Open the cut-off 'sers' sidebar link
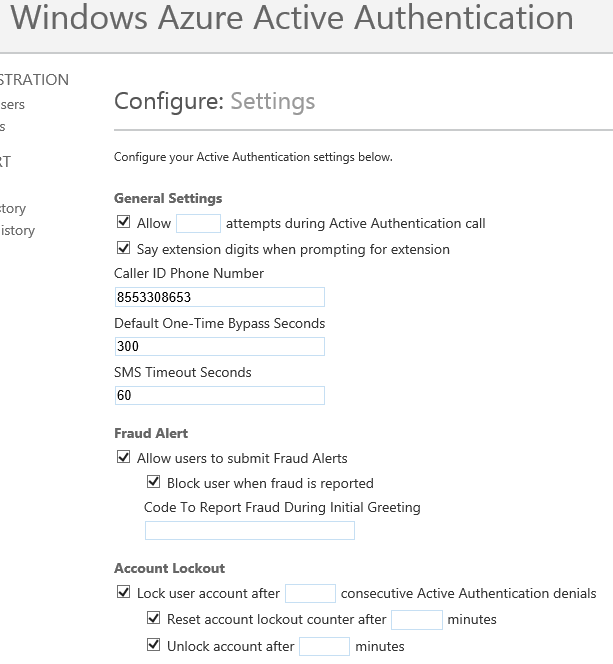Viewport: 613px width, 664px height. [x=13, y=104]
